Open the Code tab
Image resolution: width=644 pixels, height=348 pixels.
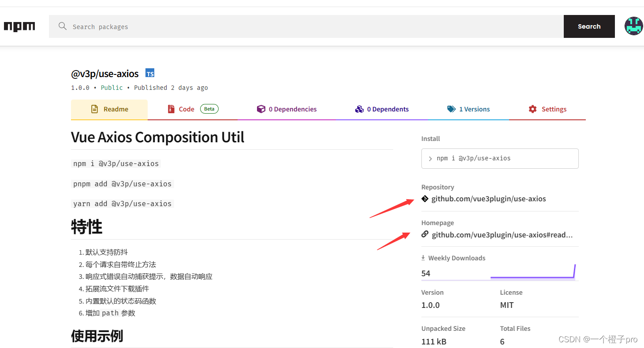(193, 109)
